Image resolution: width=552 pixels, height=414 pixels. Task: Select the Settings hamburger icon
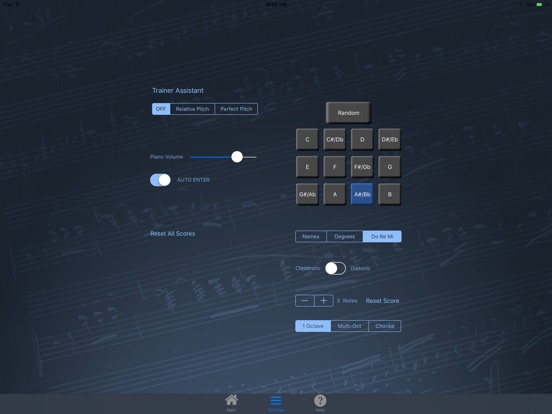coord(276,403)
